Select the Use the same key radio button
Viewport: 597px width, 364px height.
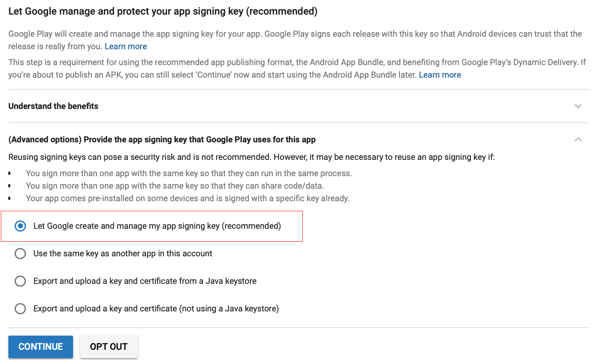click(20, 253)
